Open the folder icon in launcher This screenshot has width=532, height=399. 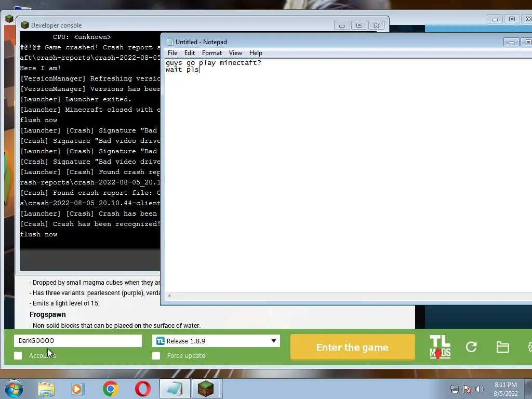tap(502, 347)
